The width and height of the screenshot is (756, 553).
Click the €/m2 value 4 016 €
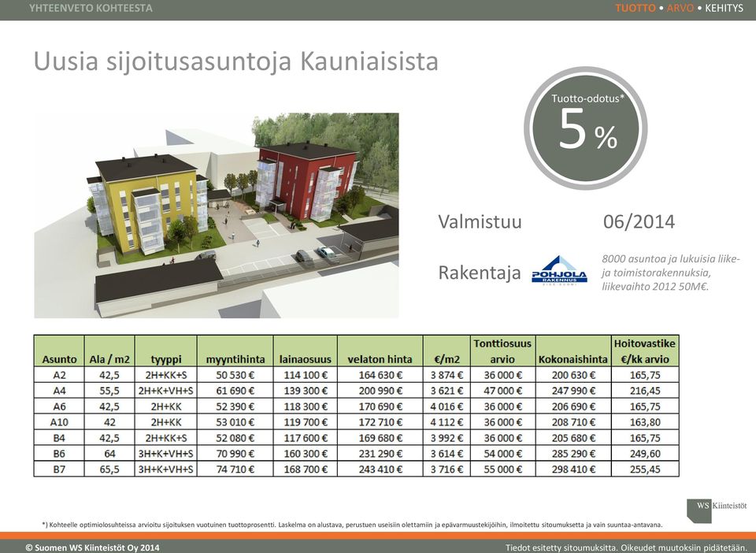[x=447, y=406]
